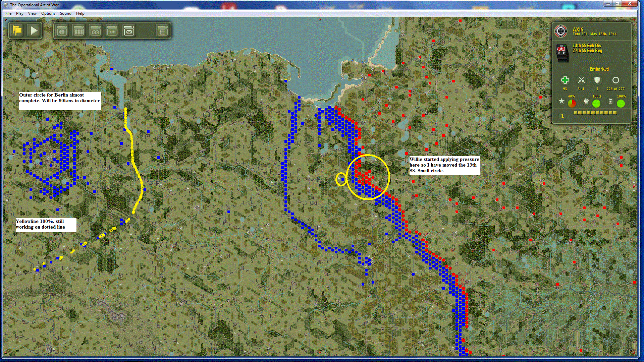The image size is (644, 362).
Task: Open the map view toolbar icon
Action: point(96,31)
